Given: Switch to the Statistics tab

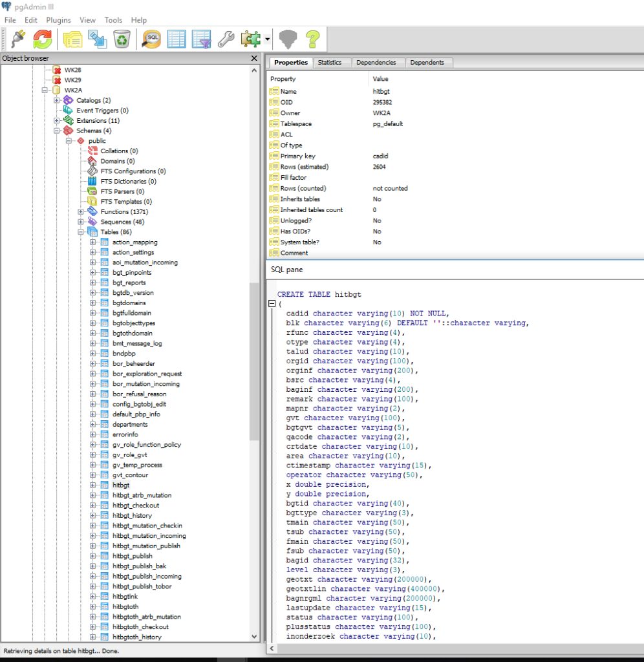Looking at the screenshot, I should point(329,63).
